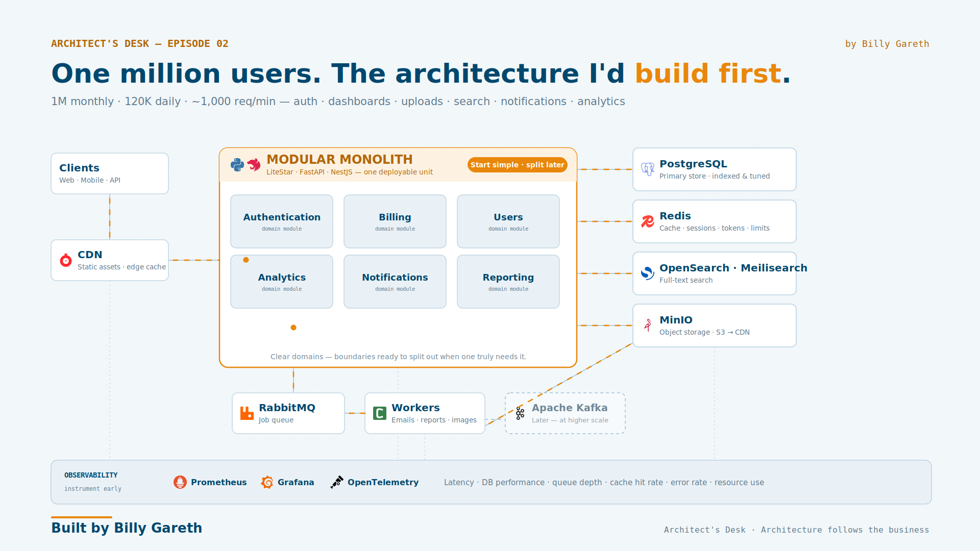Viewport: 980px width, 551px height.
Task: Click Later — at higher scale text
Action: click(570, 420)
